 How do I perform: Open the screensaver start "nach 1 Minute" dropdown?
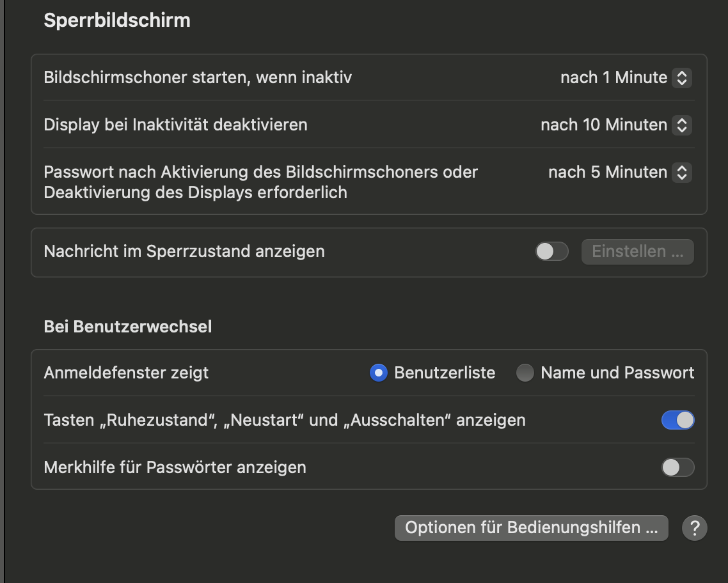click(x=614, y=78)
